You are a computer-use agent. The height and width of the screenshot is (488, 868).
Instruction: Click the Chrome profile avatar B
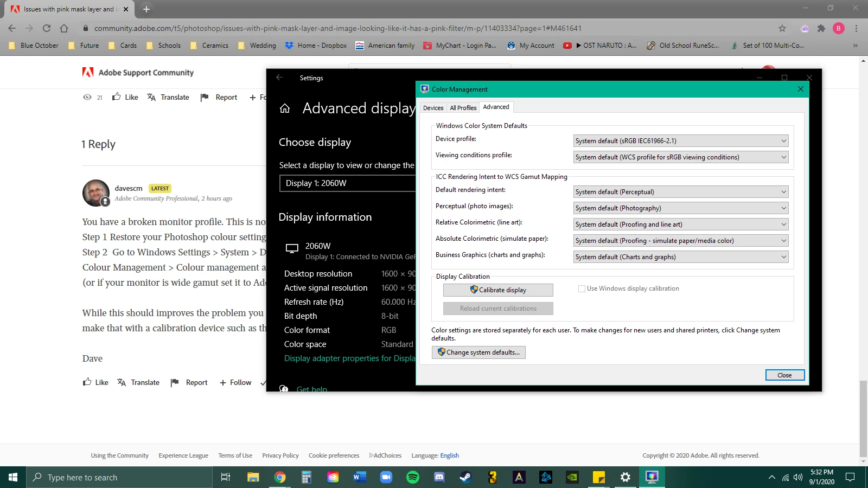tap(839, 28)
